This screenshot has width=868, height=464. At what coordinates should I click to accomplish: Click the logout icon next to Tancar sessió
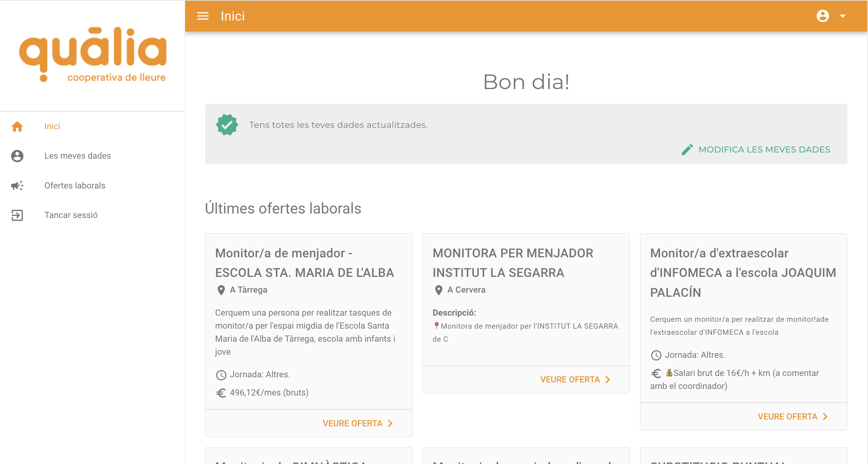[x=17, y=215]
